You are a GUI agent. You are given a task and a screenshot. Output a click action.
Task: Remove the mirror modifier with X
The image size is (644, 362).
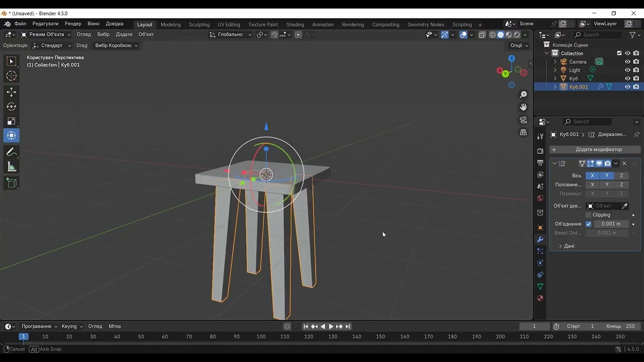pos(624,163)
